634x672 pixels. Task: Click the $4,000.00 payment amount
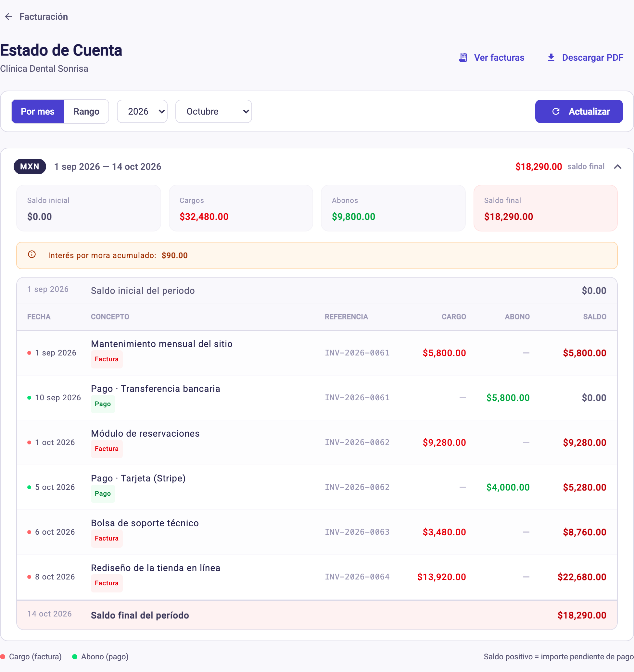pyautogui.click(x=508, y=487)
